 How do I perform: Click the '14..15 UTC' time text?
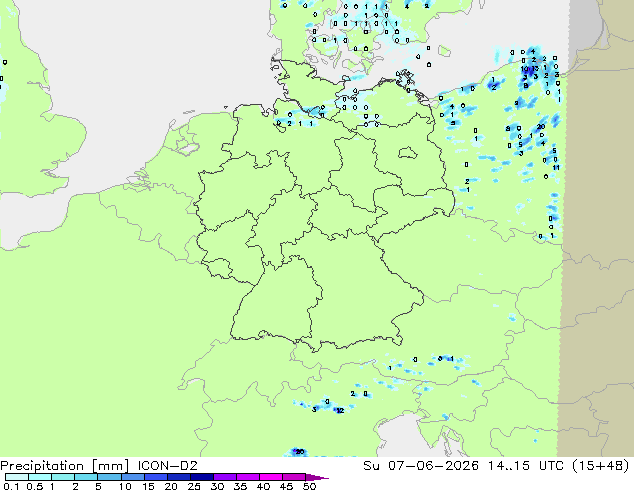click(x=526, y=466)
